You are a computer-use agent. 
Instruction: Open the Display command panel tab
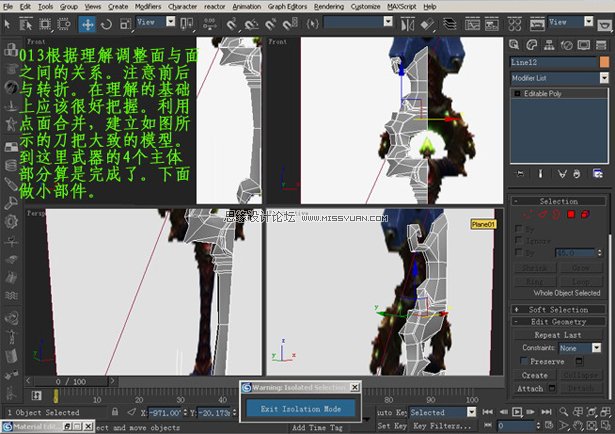[x=584, y=45]
